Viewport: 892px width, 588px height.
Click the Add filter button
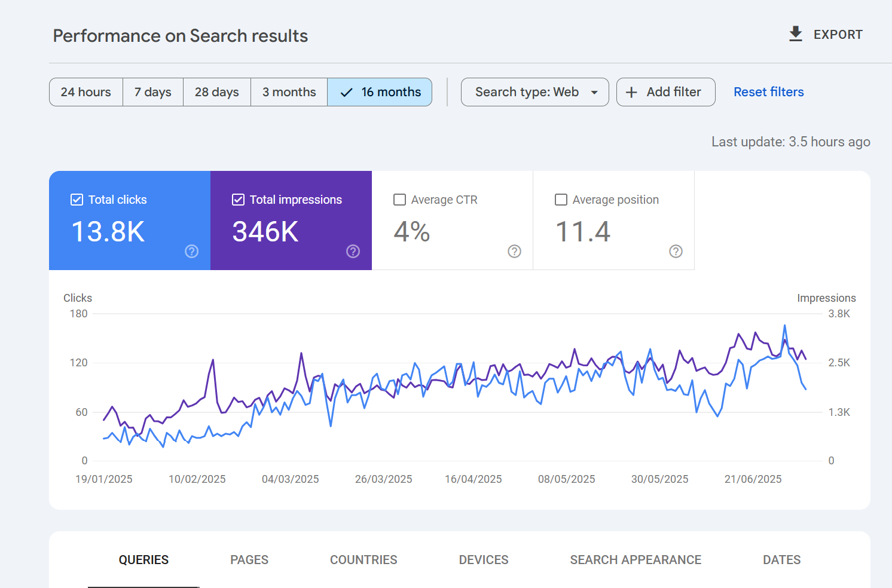pos(665,92)
